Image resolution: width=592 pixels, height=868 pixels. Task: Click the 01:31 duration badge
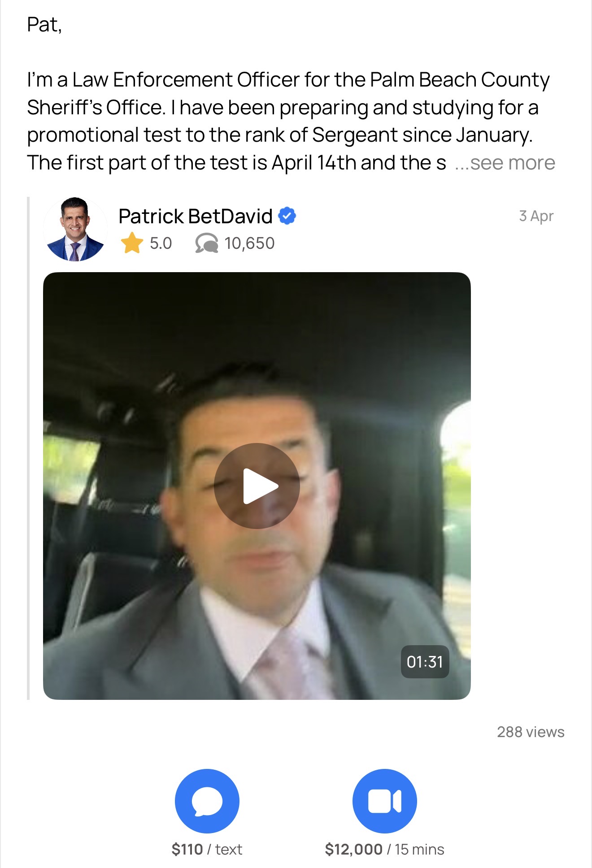[x=425, y=662]
